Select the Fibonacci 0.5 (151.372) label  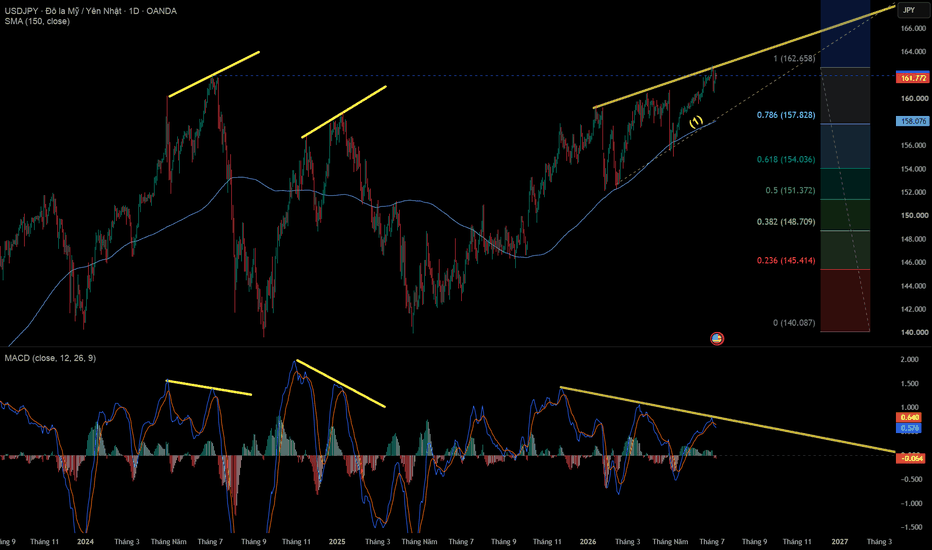[790, 190]
